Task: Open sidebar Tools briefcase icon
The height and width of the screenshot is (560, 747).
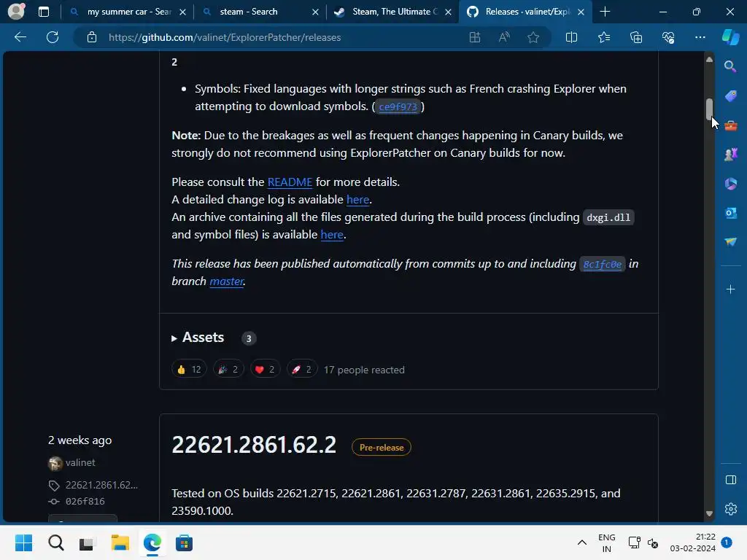Action: tap(730, 125)
